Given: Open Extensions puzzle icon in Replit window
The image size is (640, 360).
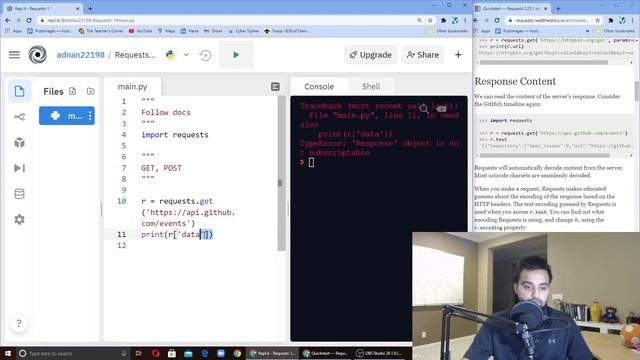Looking at the screenshot, I should tap(443, 20).
